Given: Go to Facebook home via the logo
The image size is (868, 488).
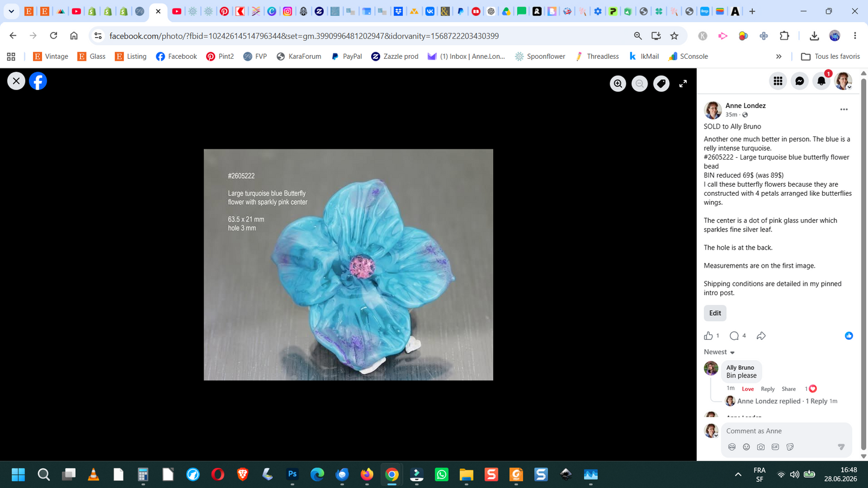Looking at the screenshot, I should [x=38, y=81].
